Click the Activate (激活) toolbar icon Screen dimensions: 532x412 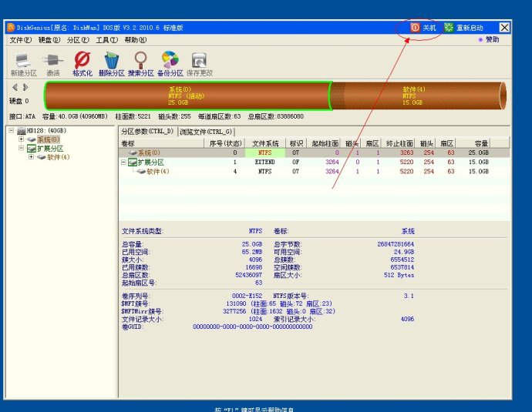[x=53, y=64]
